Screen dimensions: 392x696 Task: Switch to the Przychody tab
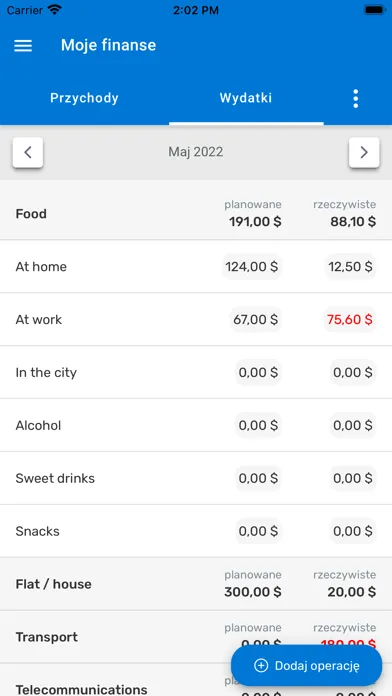click(84, 98)
